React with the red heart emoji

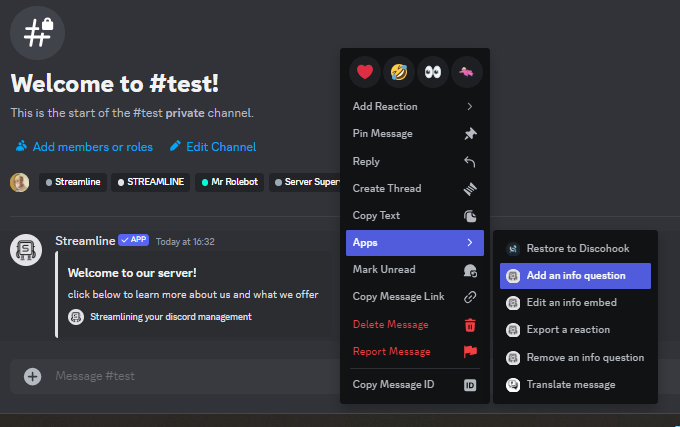click(x=365, y=72)
